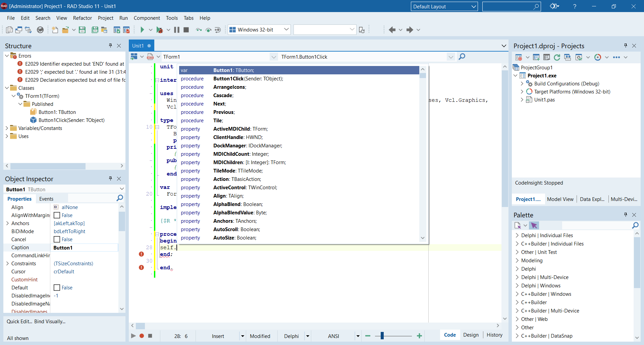This screenshot has width=644, height=345.
Task: Click the Record macro red circle icon
Action: point(142,336)
